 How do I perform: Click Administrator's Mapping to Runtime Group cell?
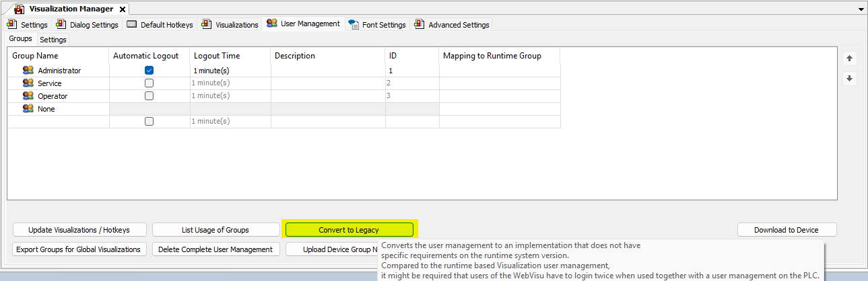[500, 71]
